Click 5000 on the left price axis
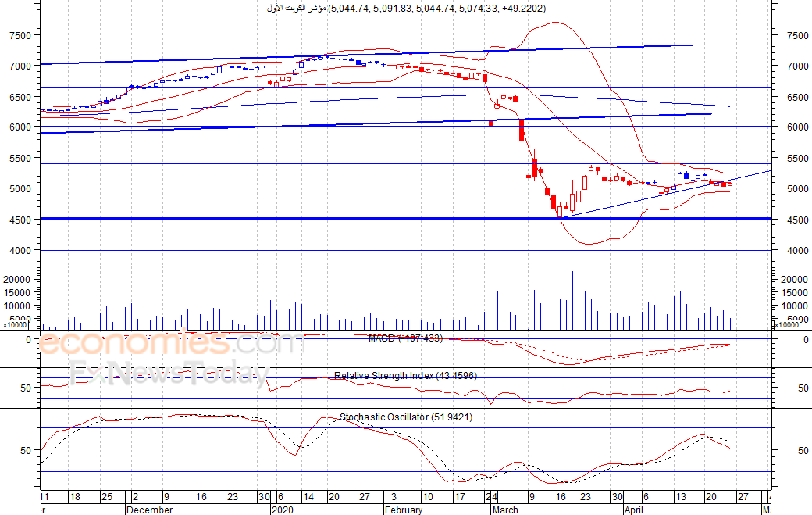Image resolution: width=812 pixels, height=515 pixels. click(20, 189)
